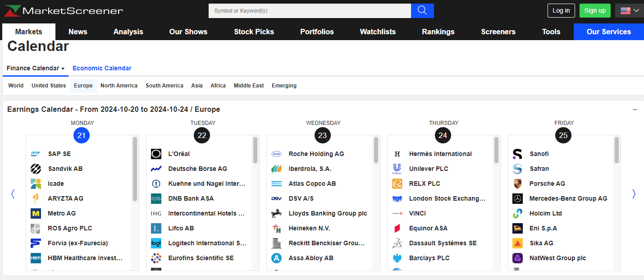Image resolution: width=644 pixels, height=280 pixels.
Task: Click the Monday list scrollbar
Action: pyautogui.click(x=135, y=169)
